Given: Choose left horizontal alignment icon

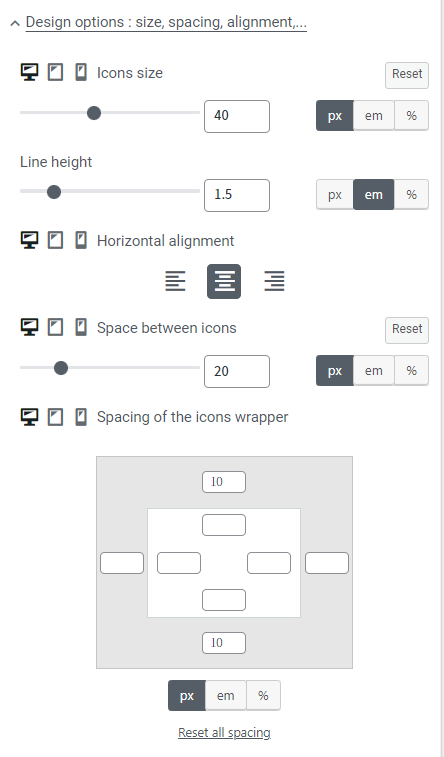Looking at the screenshot, I should 175,281.
